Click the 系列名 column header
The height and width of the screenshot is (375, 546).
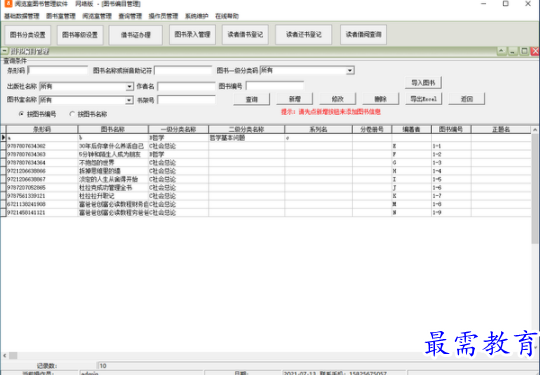click(x=318, y=130)
